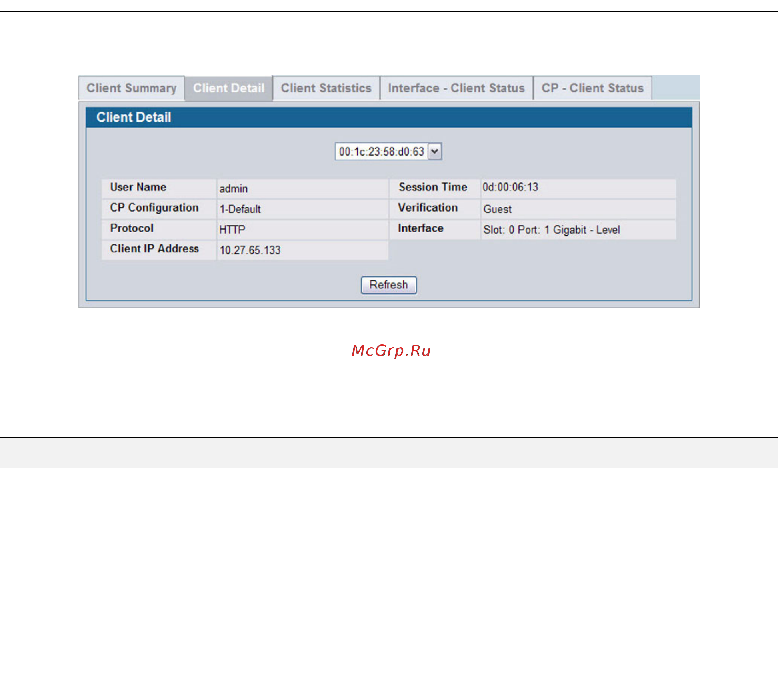Switch to the Client Summary tab
778x700 pixels.
coord(131,88)
